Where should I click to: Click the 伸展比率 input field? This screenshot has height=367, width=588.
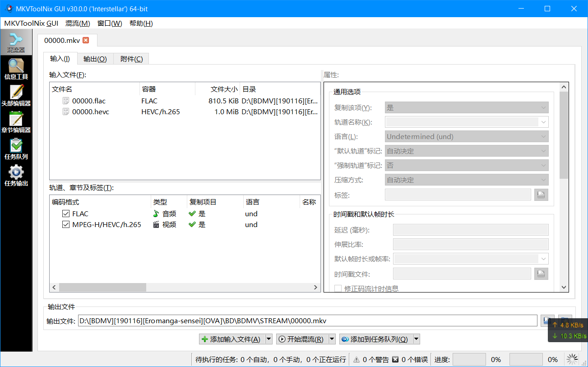coord(471,244)
